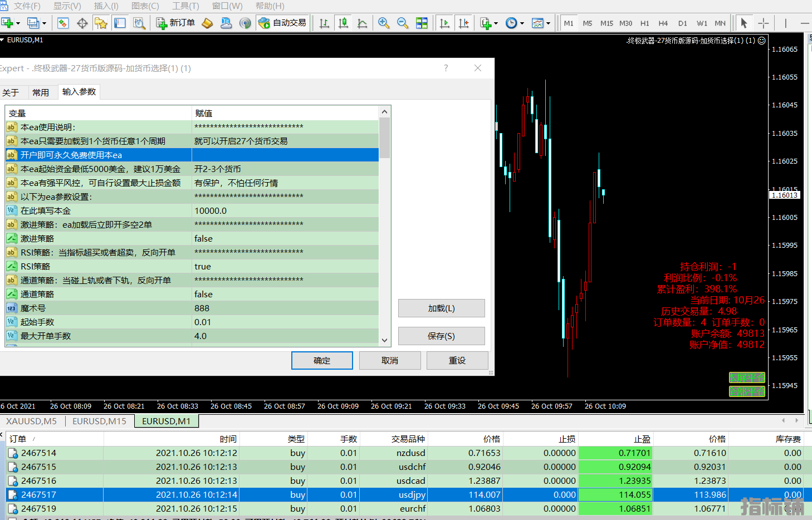The height and width of the screenshot is (520, 812).
Task: Expand the templates dropdown arrow
Action: coord(548,23)
